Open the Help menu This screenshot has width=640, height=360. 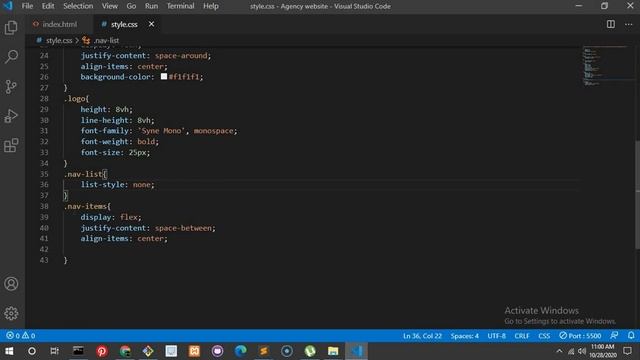[x=211, y=6]
